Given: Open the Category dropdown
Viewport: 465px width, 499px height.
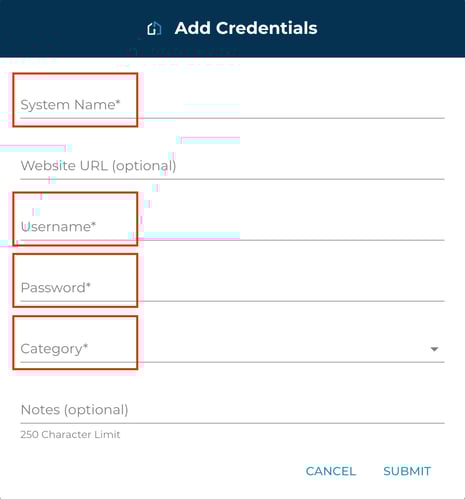Looking at the screenshot, I should 232,349.
